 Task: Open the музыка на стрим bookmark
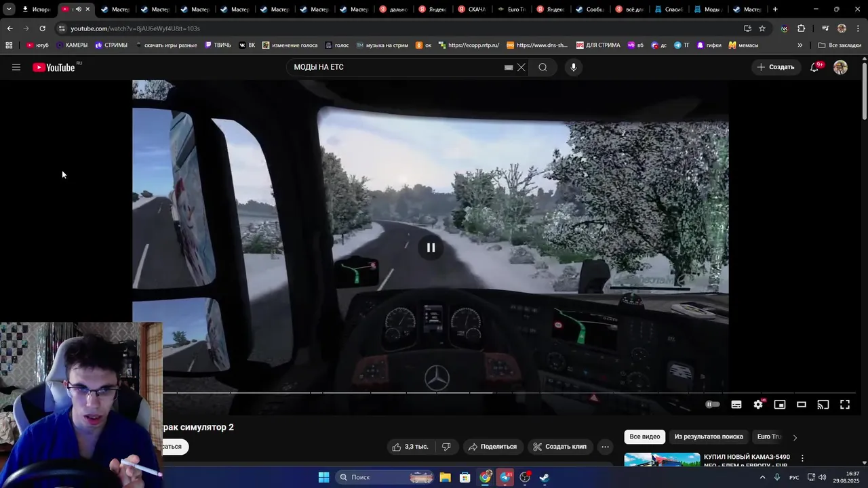[x=382, y=45]
